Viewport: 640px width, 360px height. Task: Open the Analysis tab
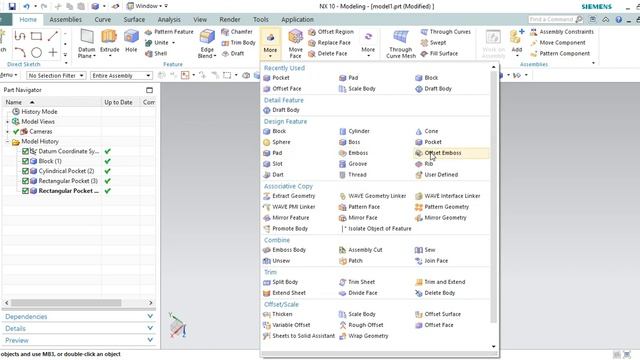pyautogui.click(x=169, y=20)
